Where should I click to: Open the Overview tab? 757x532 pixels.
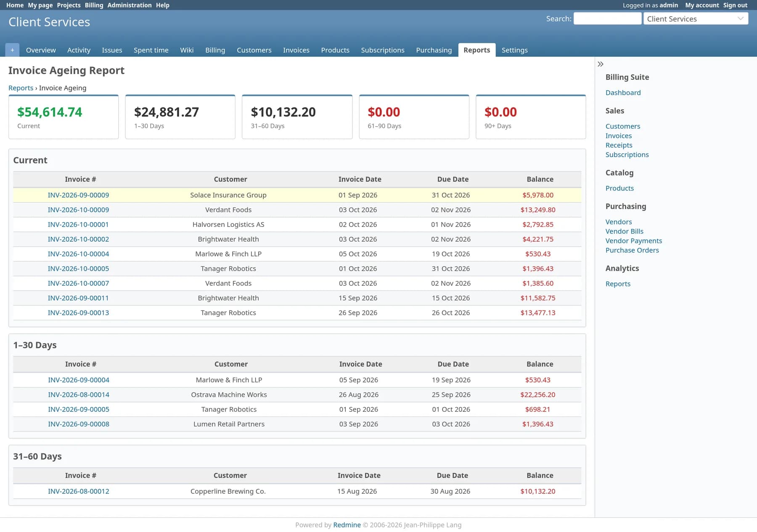(41, 50)
